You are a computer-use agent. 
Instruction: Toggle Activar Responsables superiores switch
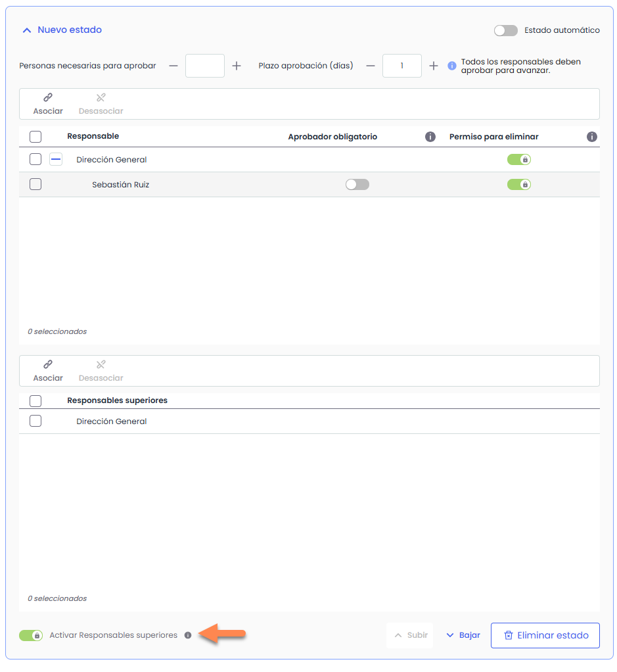pyautogui.click(x=31, y=636)
